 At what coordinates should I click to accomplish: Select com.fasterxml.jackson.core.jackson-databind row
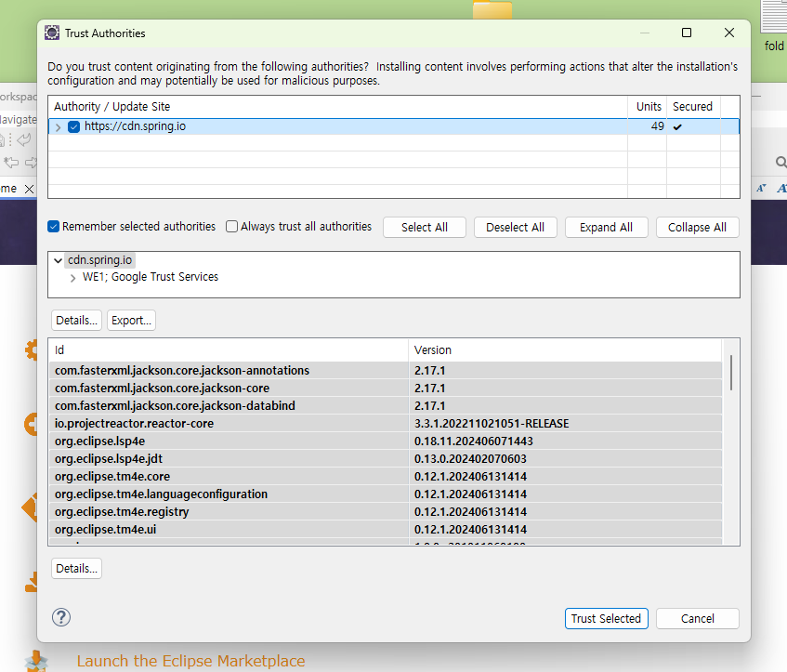(385, 405)
